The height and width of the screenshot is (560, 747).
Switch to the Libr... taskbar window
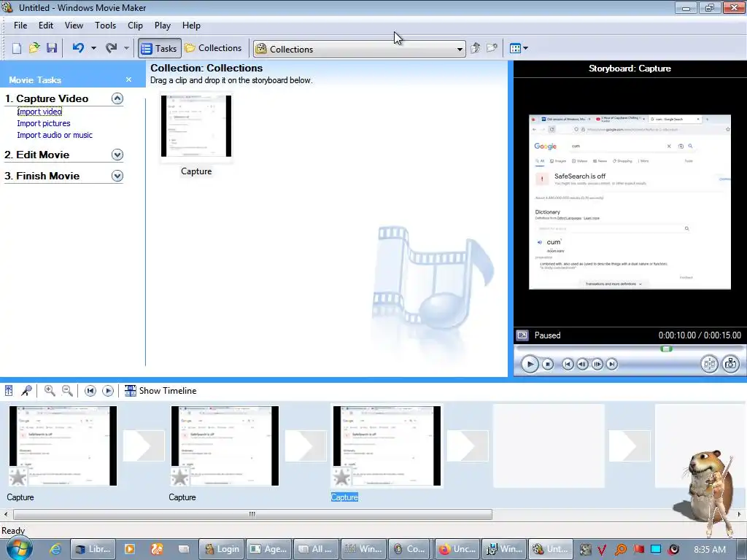[x=93, y=549]
